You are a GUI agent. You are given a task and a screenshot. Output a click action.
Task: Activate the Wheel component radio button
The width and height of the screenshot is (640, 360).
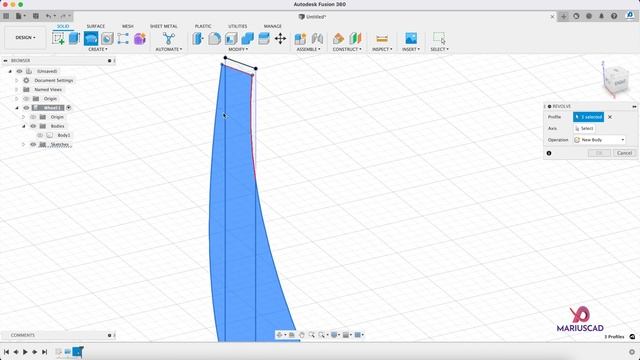[x=69, y=108]
